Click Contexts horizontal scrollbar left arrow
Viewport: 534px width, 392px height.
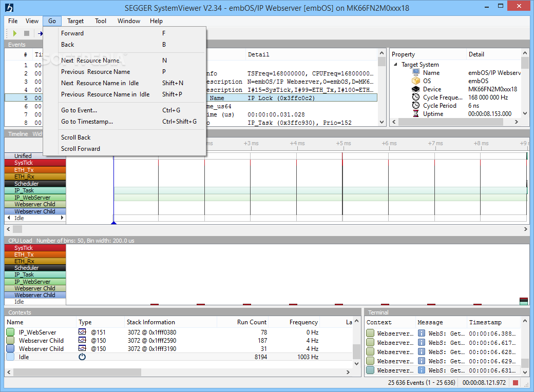(9, 373)
